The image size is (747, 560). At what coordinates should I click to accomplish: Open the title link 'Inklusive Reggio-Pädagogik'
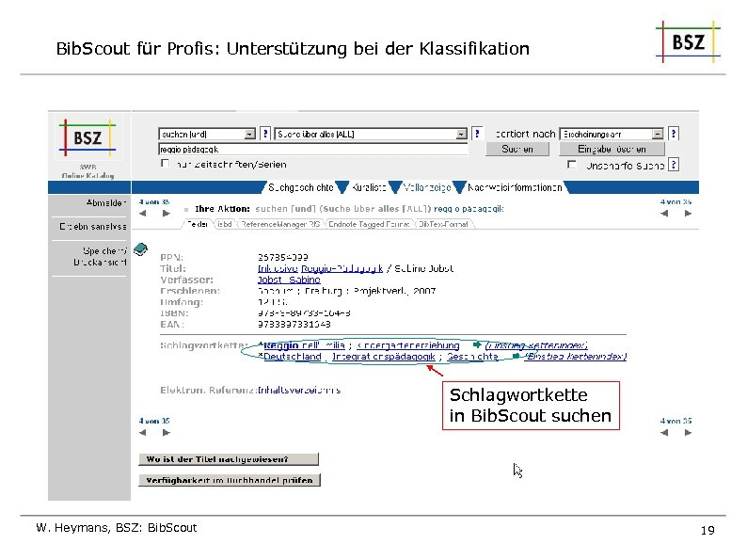point(320,268)
